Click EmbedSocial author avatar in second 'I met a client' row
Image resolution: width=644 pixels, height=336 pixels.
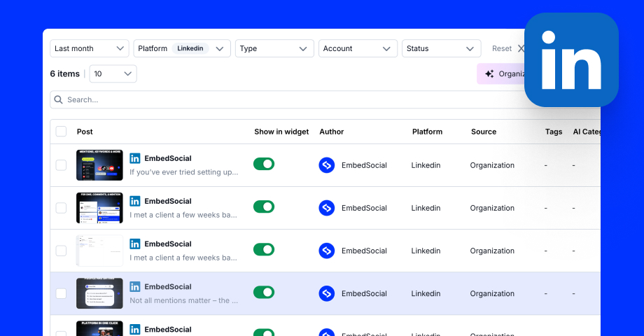[326, 251]
